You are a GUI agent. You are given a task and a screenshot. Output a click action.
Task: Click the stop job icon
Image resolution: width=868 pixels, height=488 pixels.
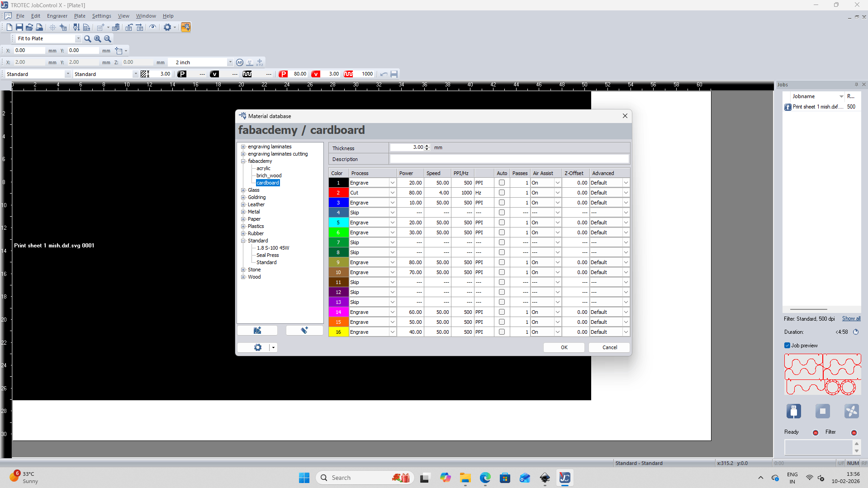point(823,411)
